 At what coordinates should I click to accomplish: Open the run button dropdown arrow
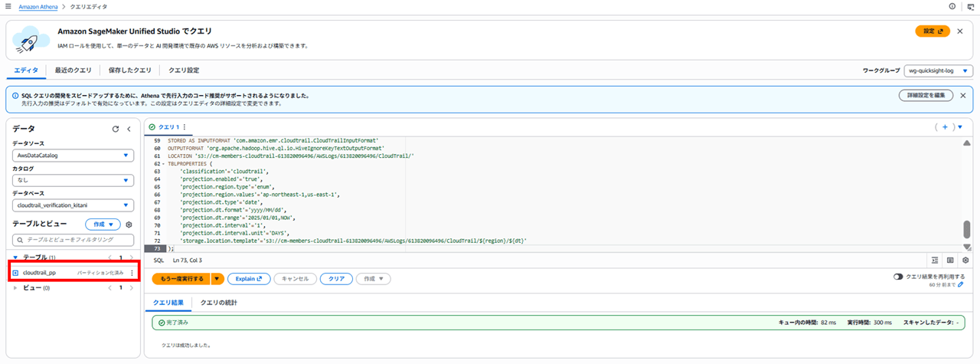coord(217,279)
